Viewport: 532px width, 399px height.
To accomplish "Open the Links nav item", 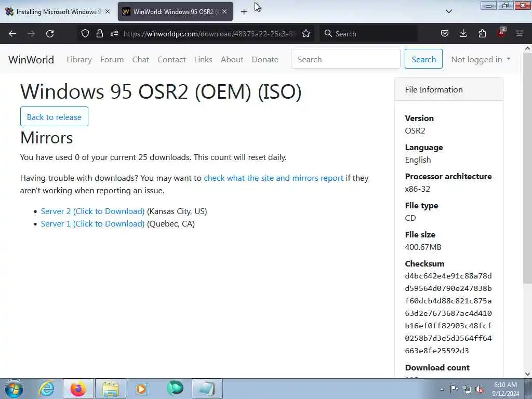I will [x=203, y=59].
